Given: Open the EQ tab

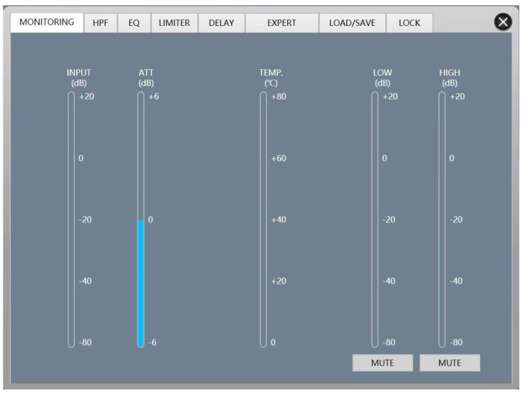Looking at the screenshot, I should (134, 23).
